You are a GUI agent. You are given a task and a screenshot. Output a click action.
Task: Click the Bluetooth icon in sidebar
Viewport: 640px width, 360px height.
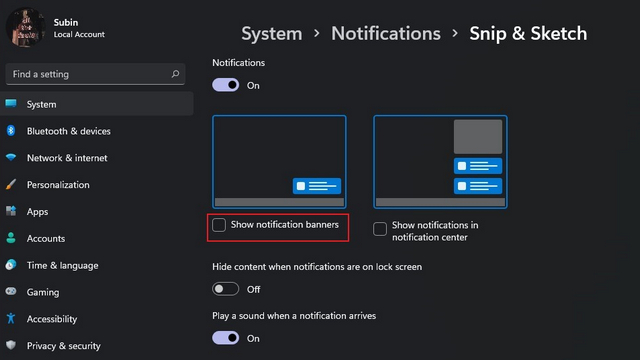pyautogui.click(x=11, y=131)
